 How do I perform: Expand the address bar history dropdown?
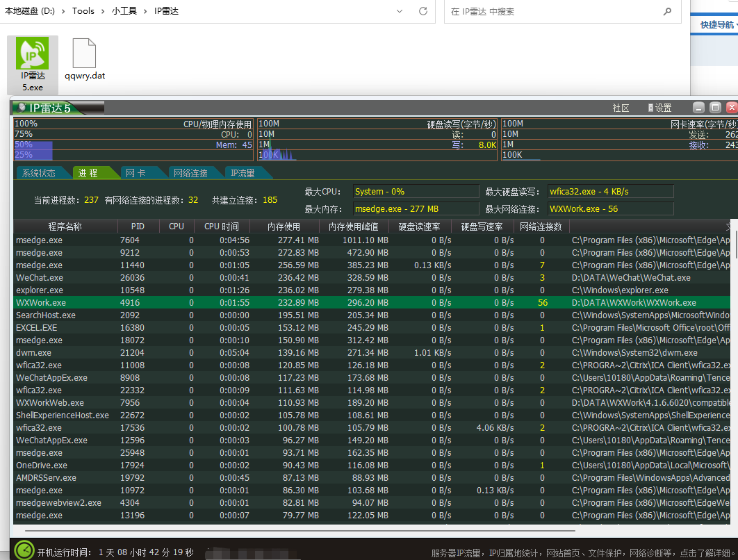(x=400, y=11)
